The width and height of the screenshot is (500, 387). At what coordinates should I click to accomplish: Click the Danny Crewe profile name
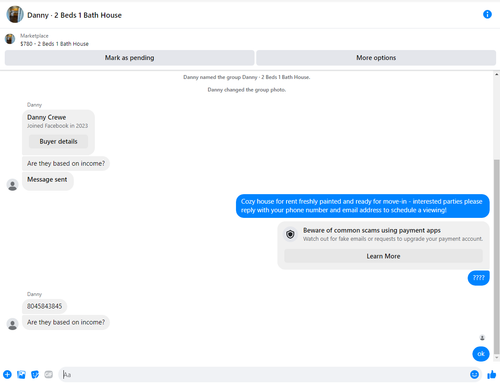pos(47,117)
